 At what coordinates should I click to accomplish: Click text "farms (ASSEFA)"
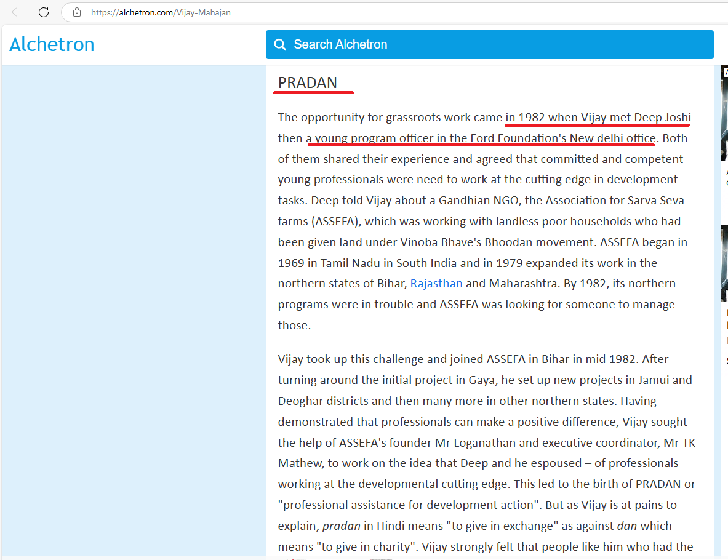319,222
